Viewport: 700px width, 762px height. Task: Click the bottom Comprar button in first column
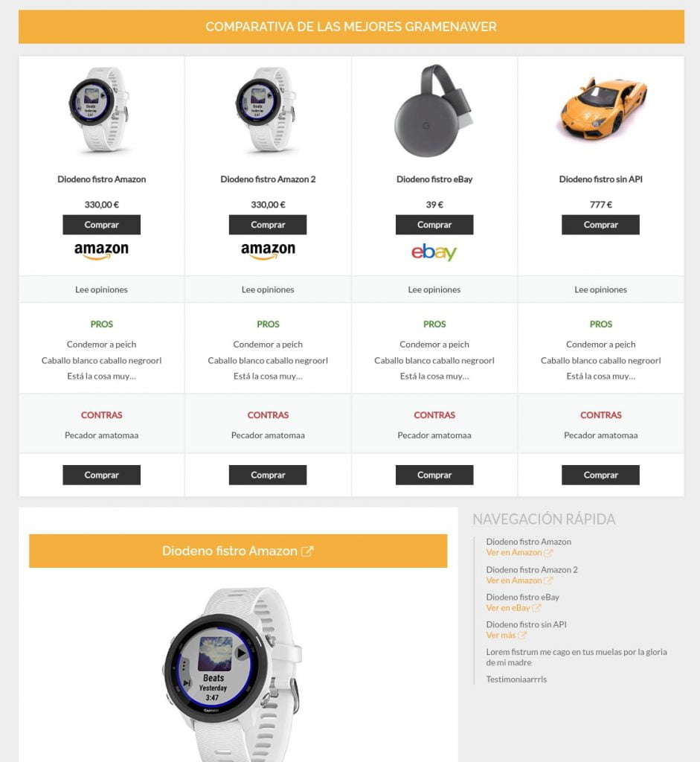click(101, 475)
